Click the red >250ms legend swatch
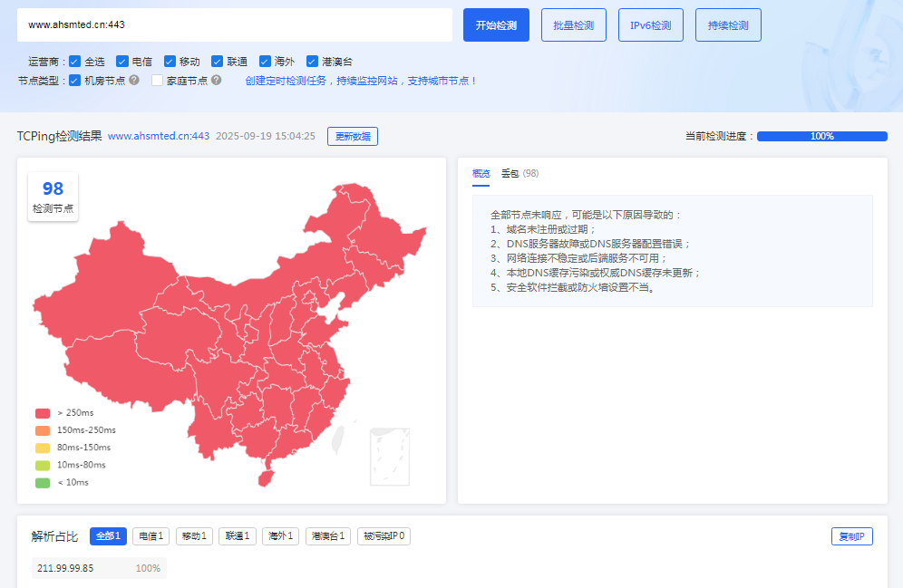Image resolution: width=903 pixels, height=588 pixels. pyautogui.click(x=43, y=413)
